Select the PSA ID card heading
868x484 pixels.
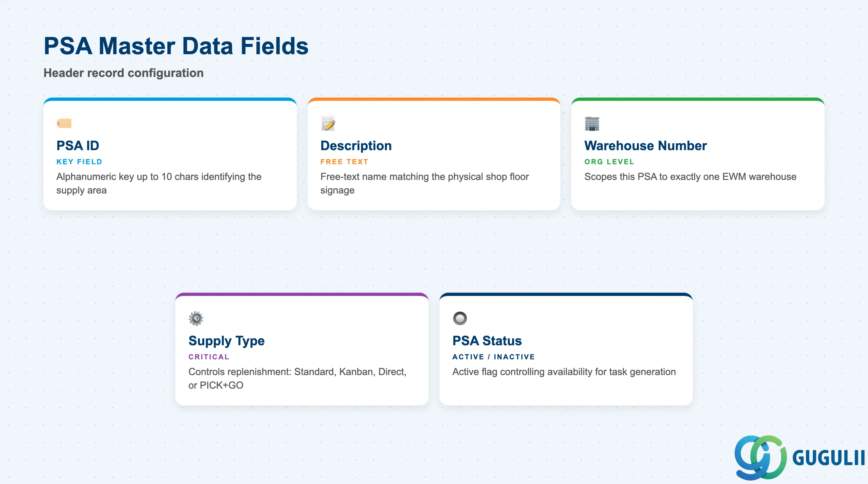78,146
